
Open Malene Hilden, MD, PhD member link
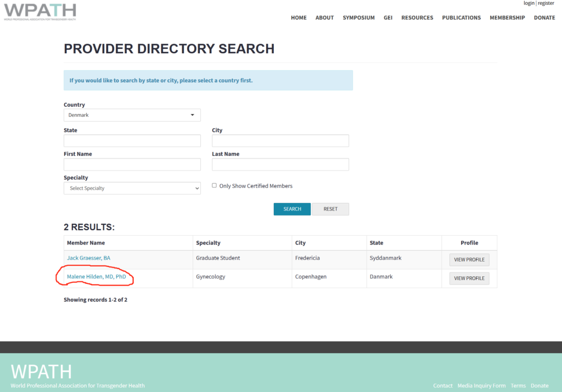click(97, 276)
